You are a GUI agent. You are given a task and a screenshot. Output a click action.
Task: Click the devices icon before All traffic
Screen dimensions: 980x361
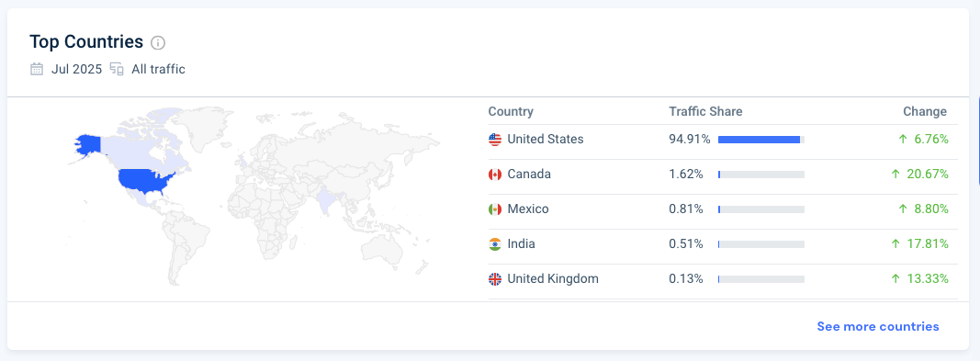click(117, 69)
